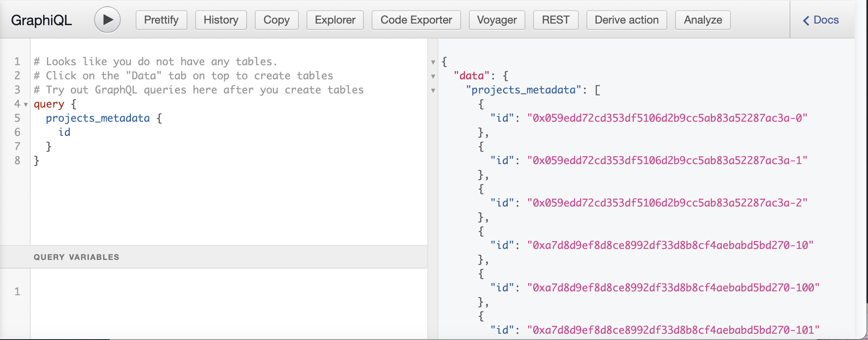Fold the "data" object in results

[x=433, y=76]
